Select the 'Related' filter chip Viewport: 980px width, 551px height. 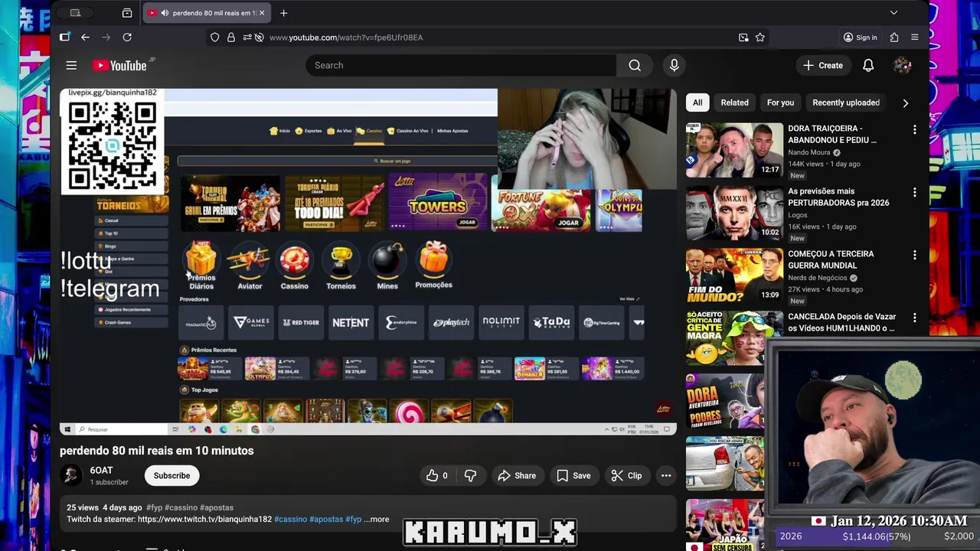(x=734, y=103)
